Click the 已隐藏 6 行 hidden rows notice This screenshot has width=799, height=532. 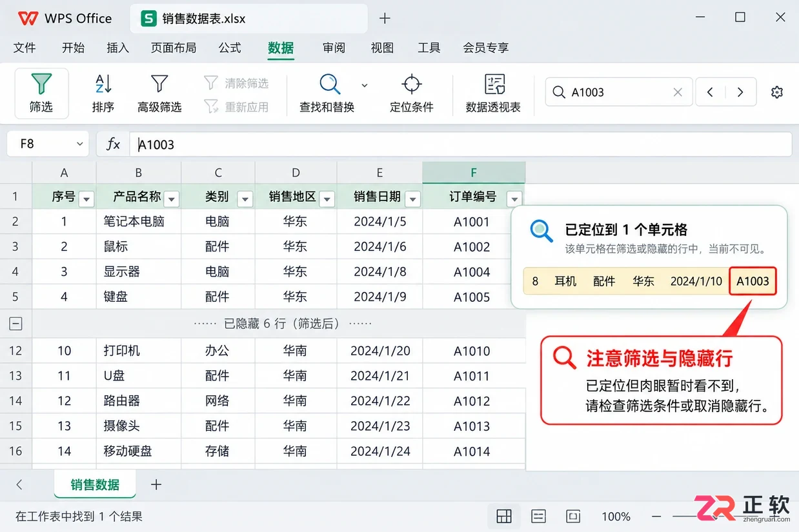[x=283, y=324]
